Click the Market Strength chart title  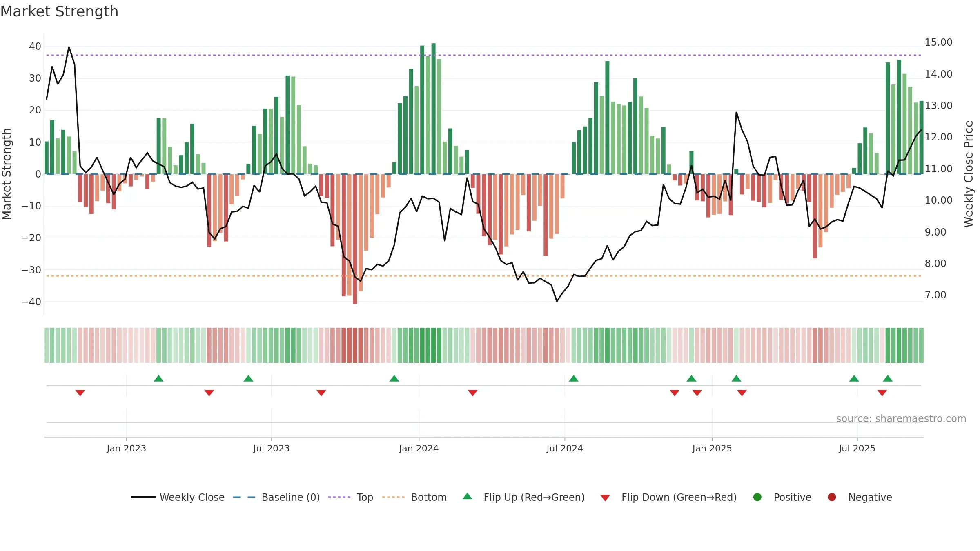tap(59, 11)
